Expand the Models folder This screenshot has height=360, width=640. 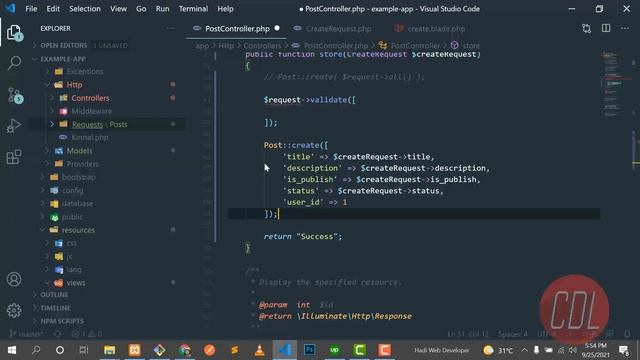[x=79, y=151]
